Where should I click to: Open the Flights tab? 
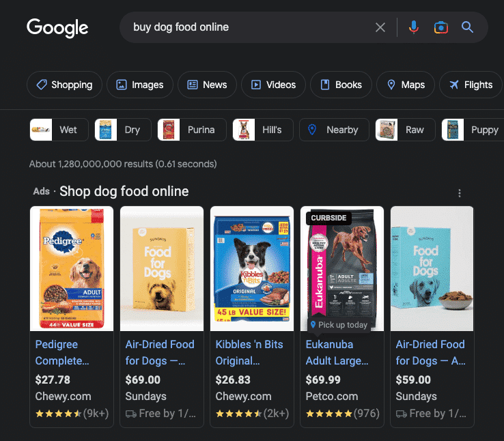pyautogui.click(x=471, y=85)
